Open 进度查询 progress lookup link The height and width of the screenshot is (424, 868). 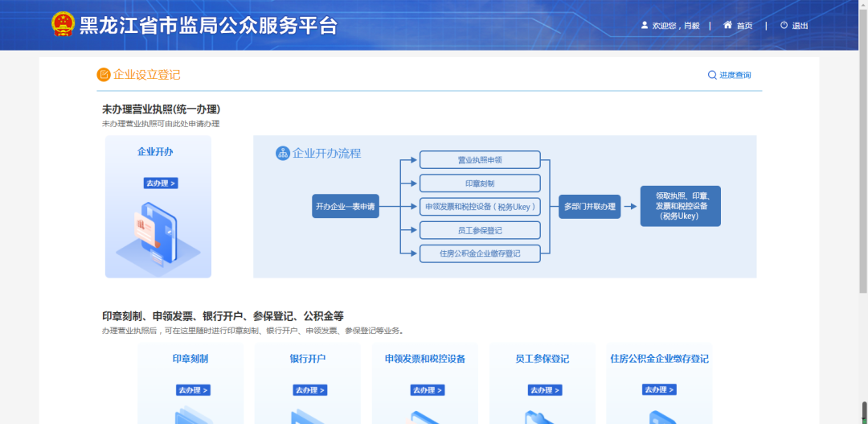pos(735,75)
